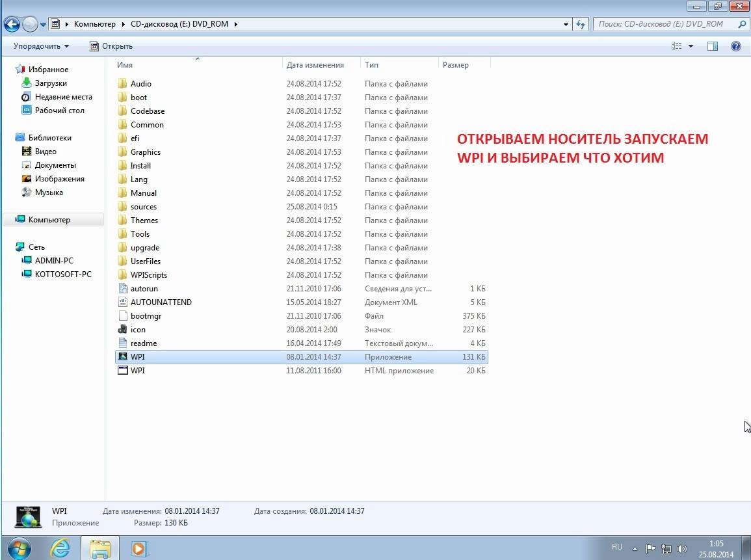Expand the breadcrumb arrow after Компьютер
The width and height of the screenshot is (751, 560).
(123, 24)
